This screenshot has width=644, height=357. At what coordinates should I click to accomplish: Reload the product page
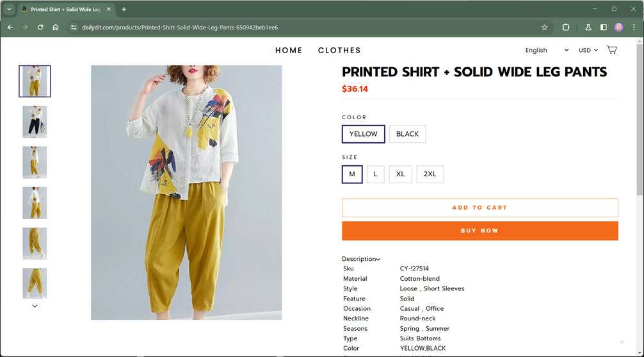[x=40, y=28]
